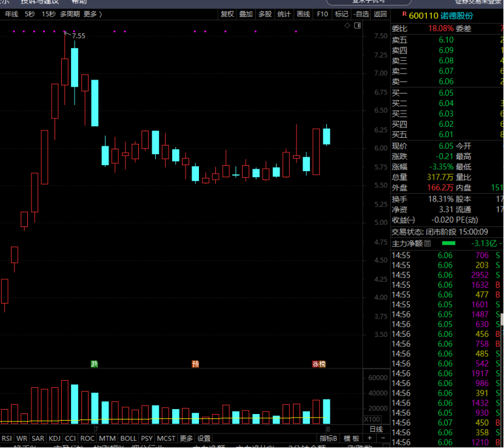Select the 14:56 trade at 6.07
The image size is (504, 448).
point(447,423)
